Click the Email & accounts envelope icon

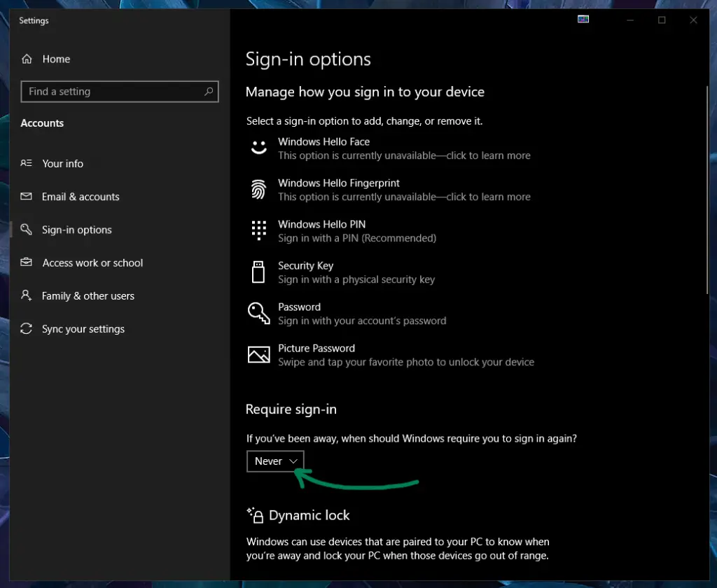click(26, 196)
